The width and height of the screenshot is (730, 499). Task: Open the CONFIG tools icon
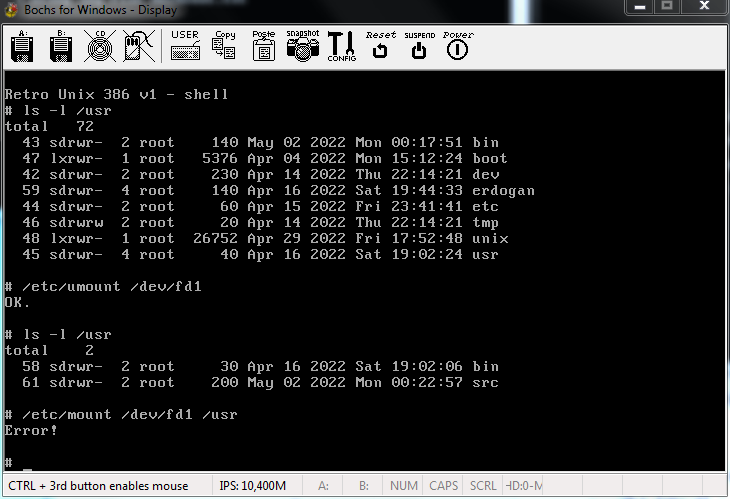pyautogui.click(x=341, y=47)
